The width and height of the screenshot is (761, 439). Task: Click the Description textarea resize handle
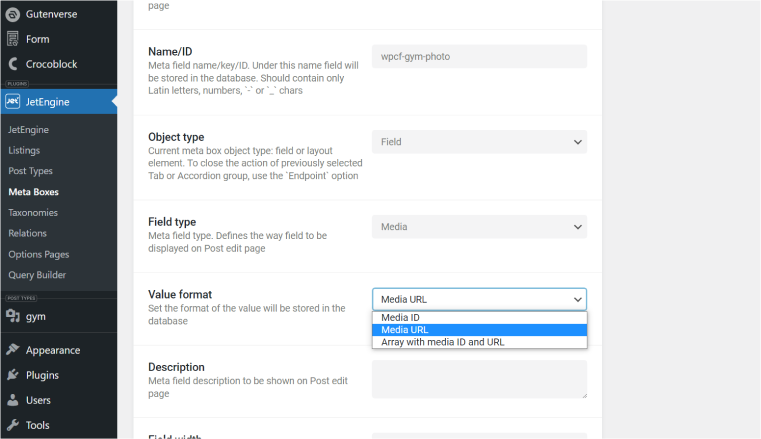click(x=584, y=395)
